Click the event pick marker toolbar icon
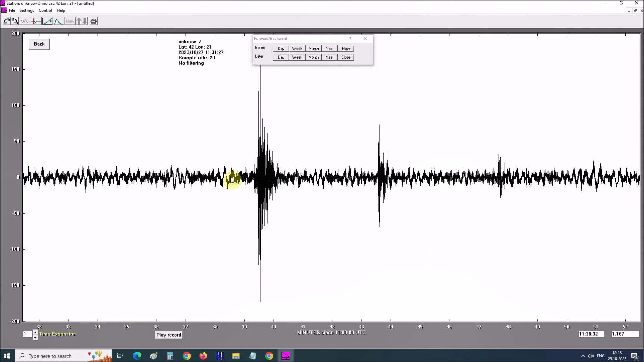 [36, 21]
